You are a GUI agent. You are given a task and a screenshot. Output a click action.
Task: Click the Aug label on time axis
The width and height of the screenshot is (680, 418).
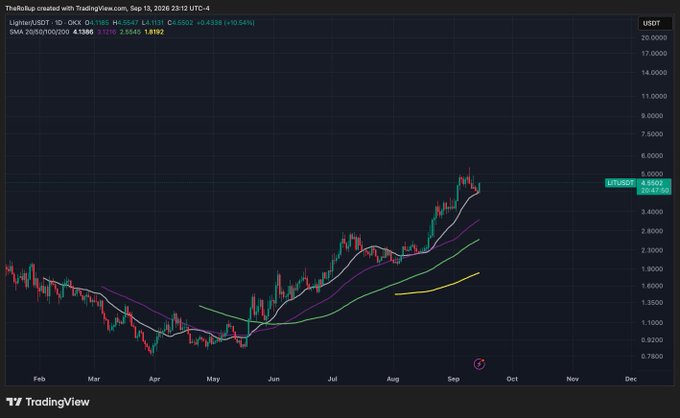coord(393,379)
